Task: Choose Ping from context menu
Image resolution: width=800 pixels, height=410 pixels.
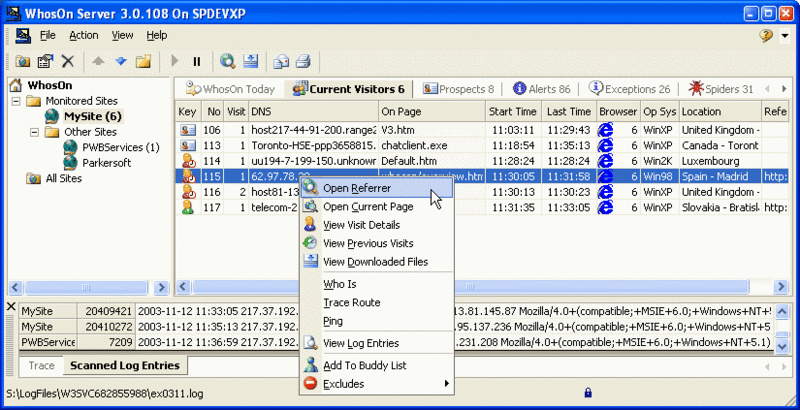Action: click(x=377, y=321)
